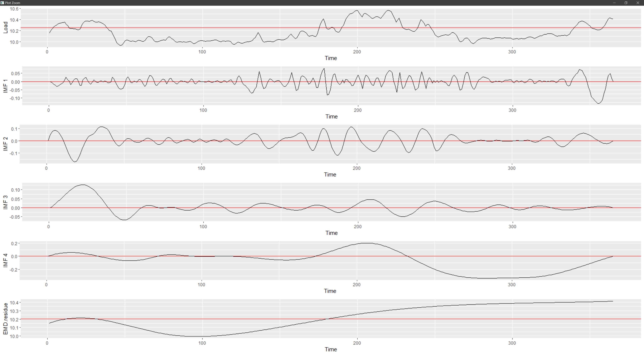The width and height of the screenshot is (644, 355).
Task: Click the 200 x-axis tick of IMF 4 plot
Action: 357,285
